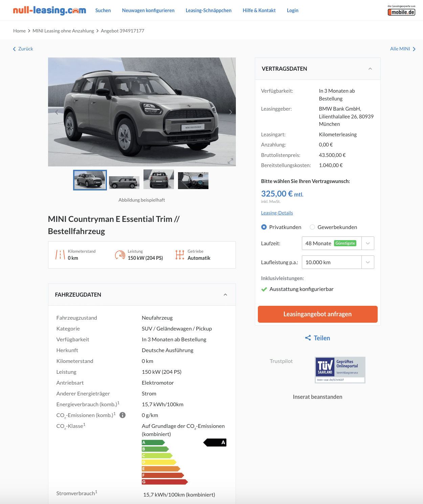423x504 pixels.
Task: Click the Teilen share icon
Action: click(308, 338)
